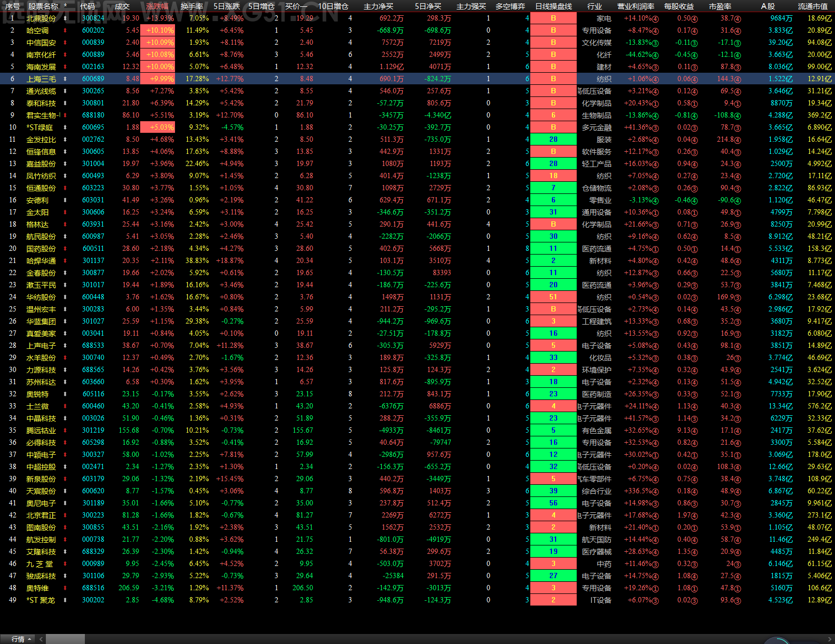Click the marker icon beside 格林达
The width and height of the screenshot is (835, 644).
(65, 225)
